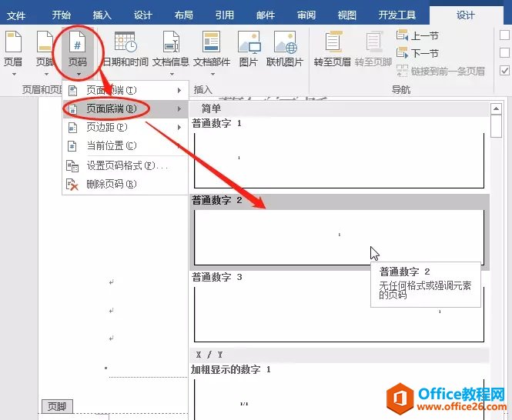Insert a 图片 picture
This screenshot has width=512, height=420.
point(249,49)
